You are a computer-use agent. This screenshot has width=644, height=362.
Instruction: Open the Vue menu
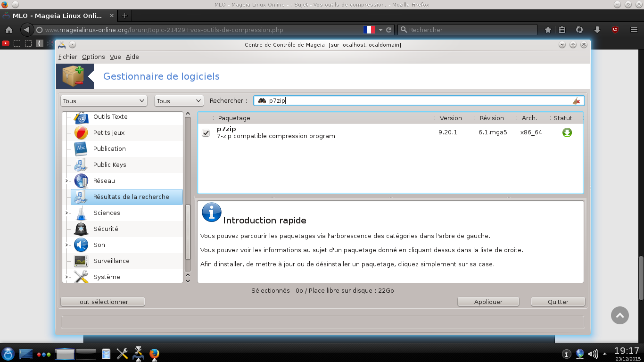tap(115, 57)
